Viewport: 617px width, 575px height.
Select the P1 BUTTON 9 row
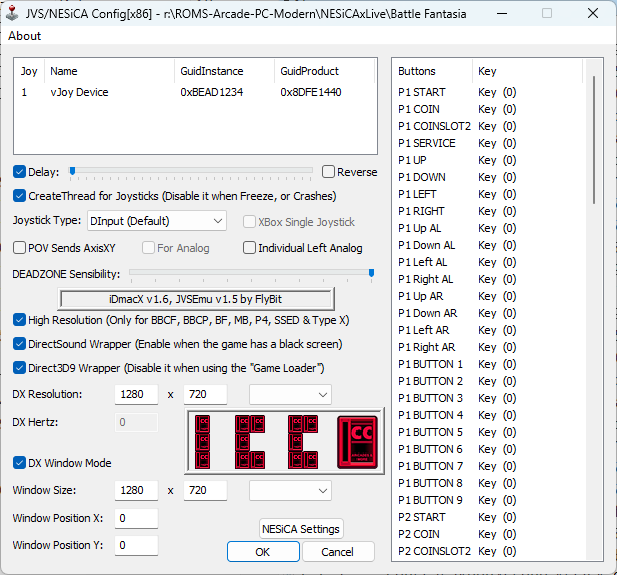(488, 500)
